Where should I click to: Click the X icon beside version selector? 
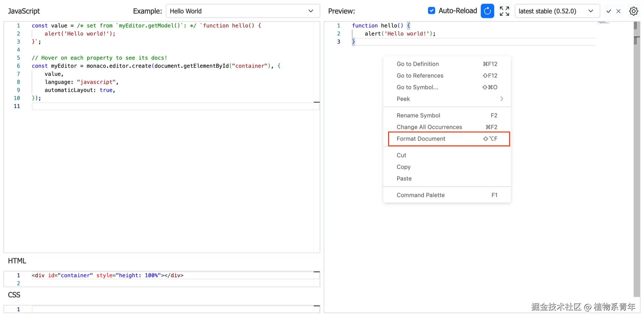619,11
